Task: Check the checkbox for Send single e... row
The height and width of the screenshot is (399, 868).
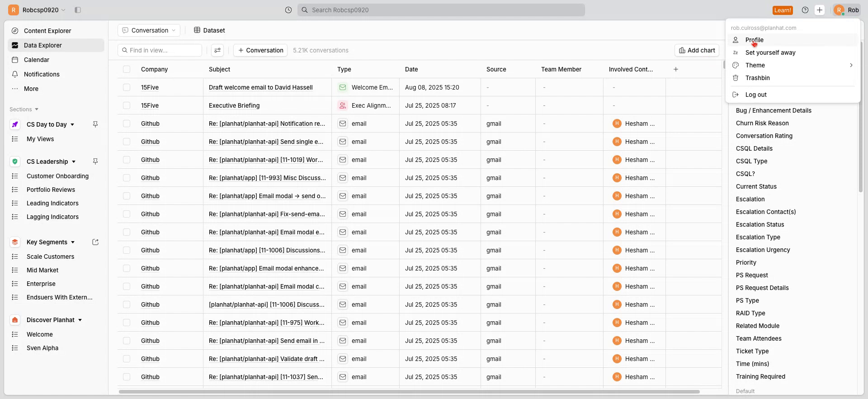Action: [127, 142]
